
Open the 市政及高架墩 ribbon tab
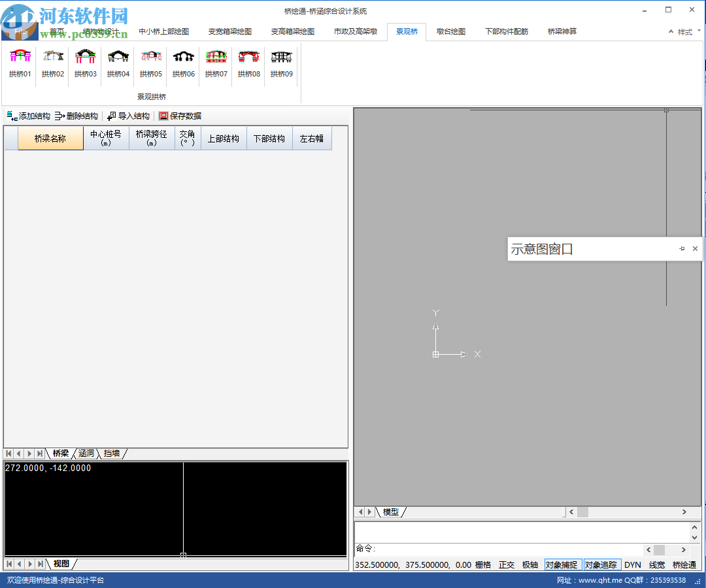point(355,31)
